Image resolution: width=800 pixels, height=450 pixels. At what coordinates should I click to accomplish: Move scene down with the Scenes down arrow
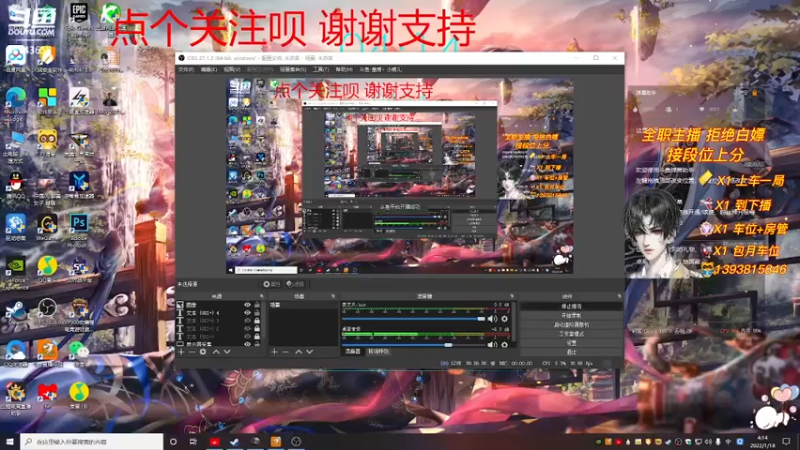click(x=309, y=352)
